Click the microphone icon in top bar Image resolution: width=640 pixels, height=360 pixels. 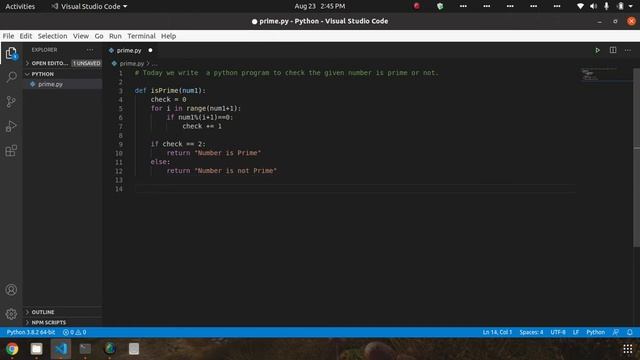pyautogui.click(x=607, y=6)
